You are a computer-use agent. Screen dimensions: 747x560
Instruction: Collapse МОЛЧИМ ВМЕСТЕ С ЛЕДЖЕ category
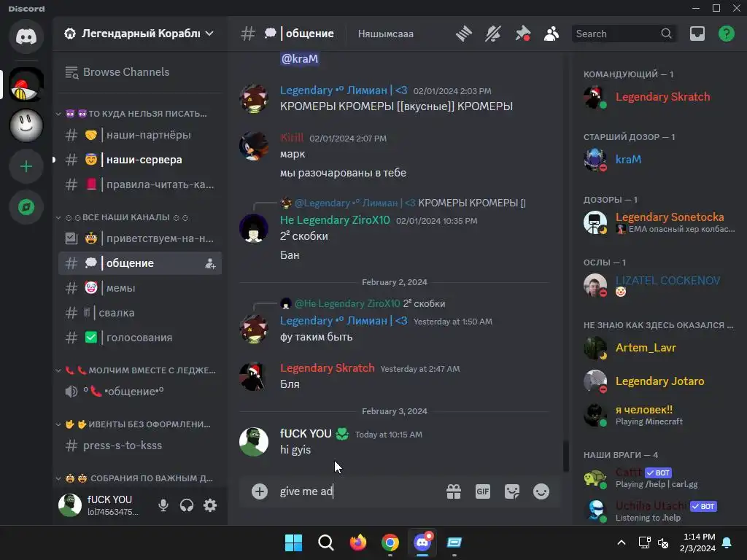(x=136, y=370)
